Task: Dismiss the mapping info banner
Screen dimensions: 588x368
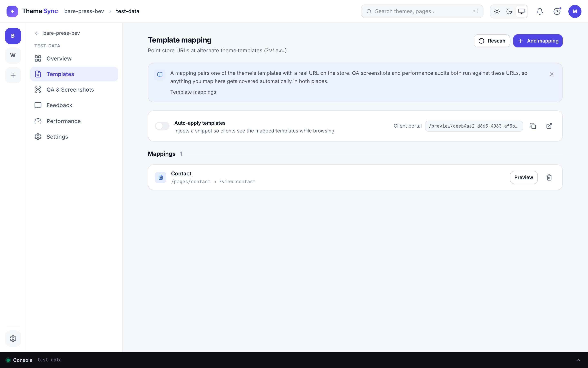Action: (x=551, y=74)
